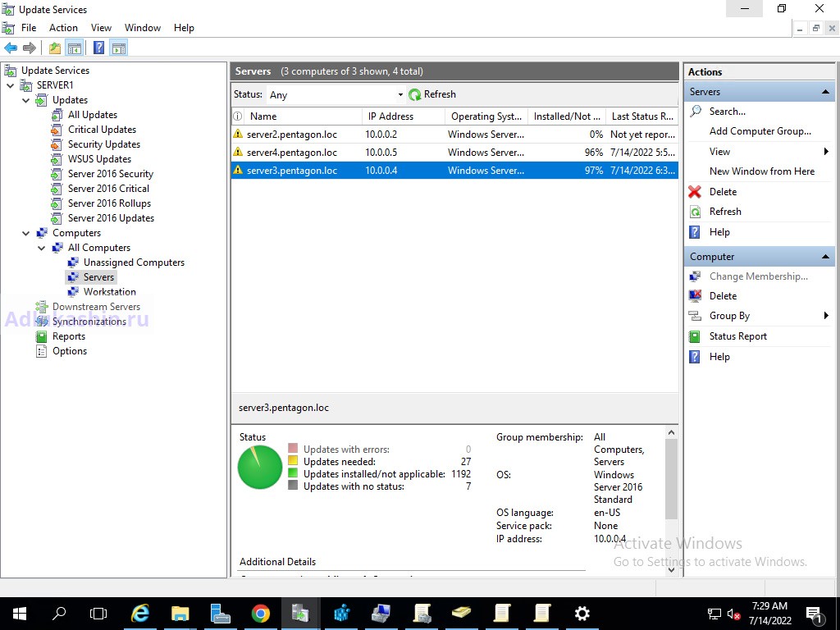The height and width of the screenshot is (630, 840).
Task: Click the details pane vertical scrollbar
Action: (671, 480)
